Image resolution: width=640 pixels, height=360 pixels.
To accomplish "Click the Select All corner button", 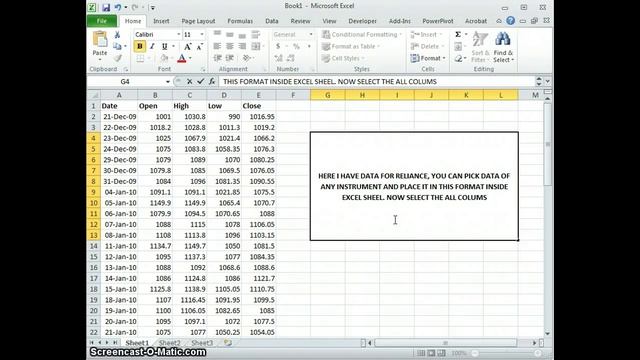I will click(x=93, y=95).
